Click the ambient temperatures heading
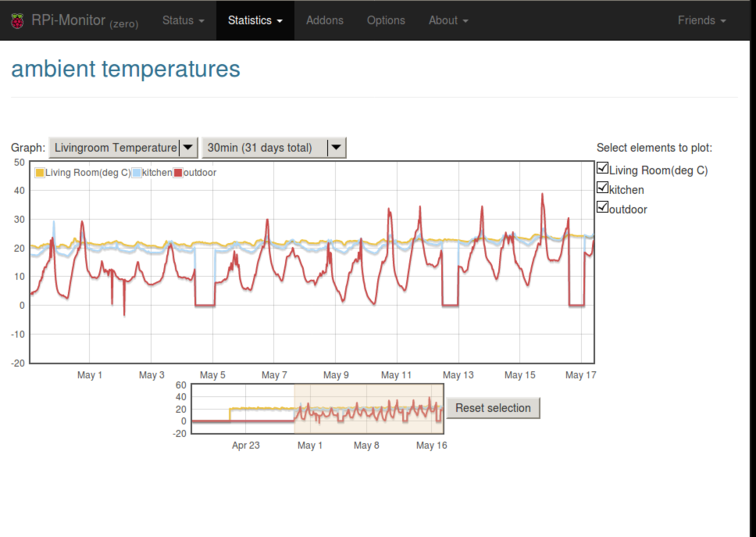The width and height of the screenshot is (756, 537). [125, 69]
